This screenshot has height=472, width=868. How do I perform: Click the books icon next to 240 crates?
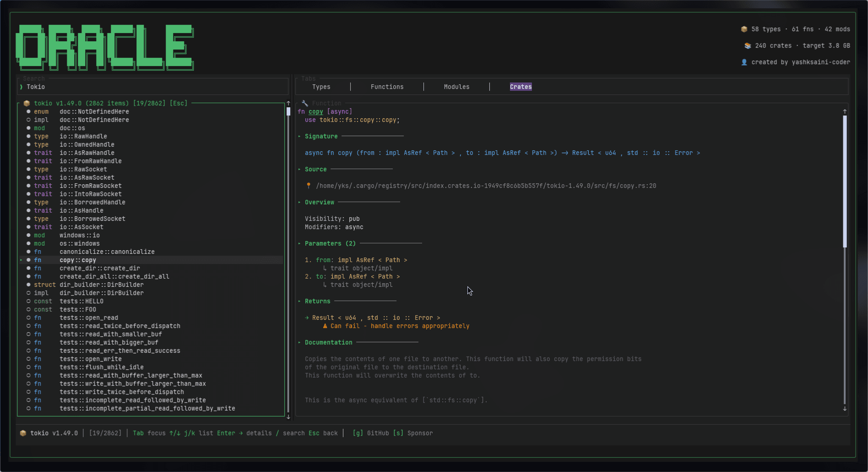748,46
